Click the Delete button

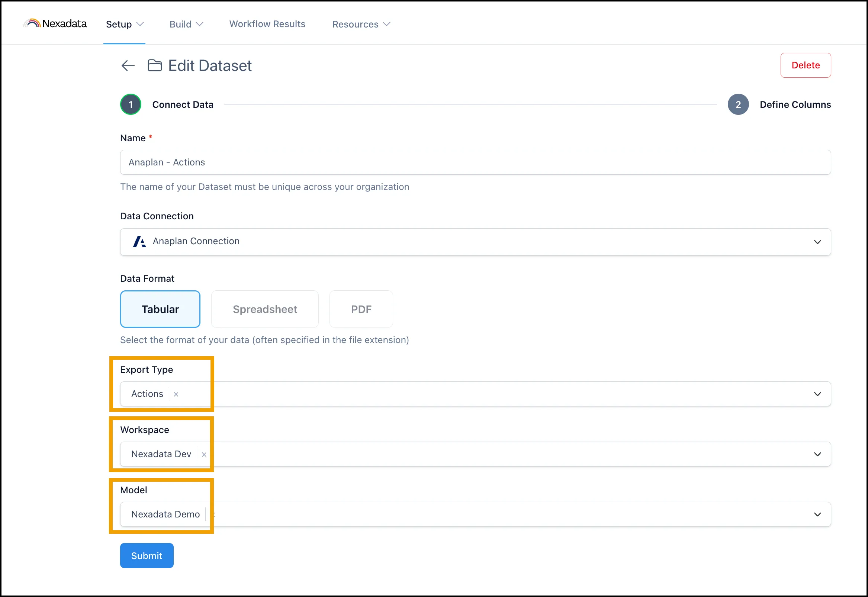805,65
